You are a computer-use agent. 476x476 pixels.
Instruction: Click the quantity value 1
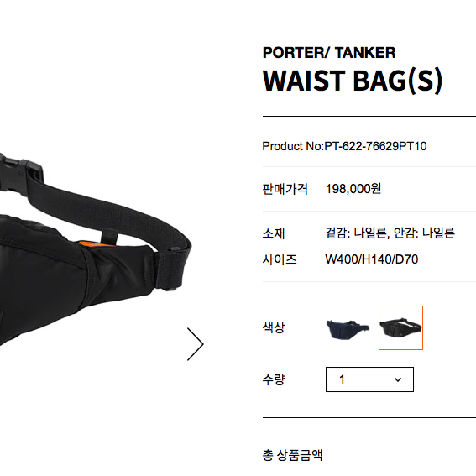point(342,379)
